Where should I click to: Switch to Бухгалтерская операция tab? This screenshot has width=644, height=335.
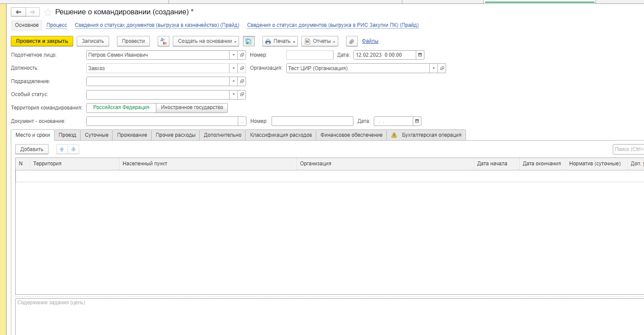(x=427, y=135)
